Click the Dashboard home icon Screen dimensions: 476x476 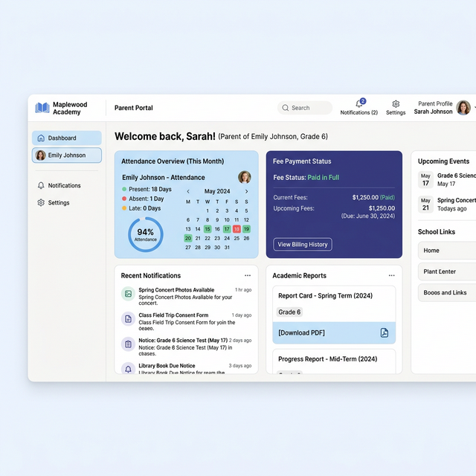click(x=41, y=138)
